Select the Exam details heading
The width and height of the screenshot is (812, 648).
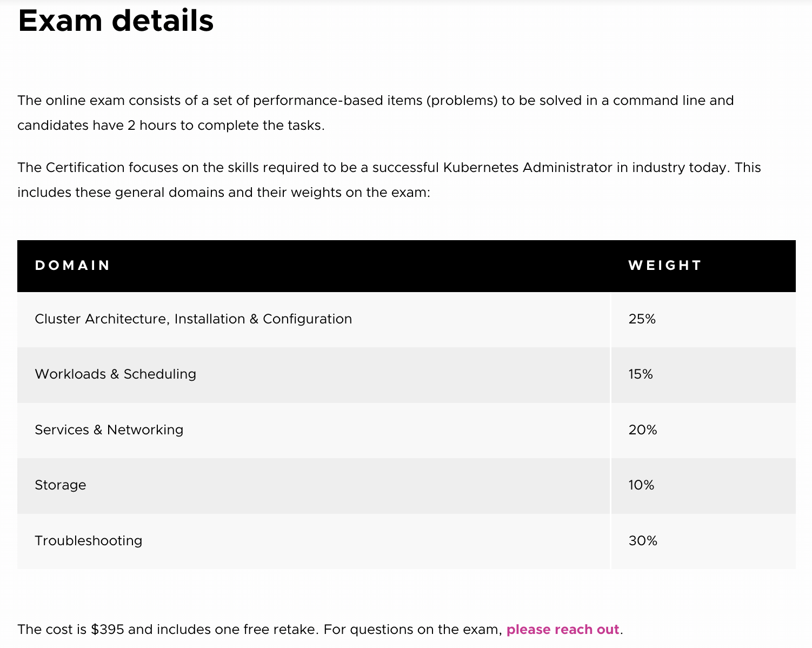coord(116,21)
